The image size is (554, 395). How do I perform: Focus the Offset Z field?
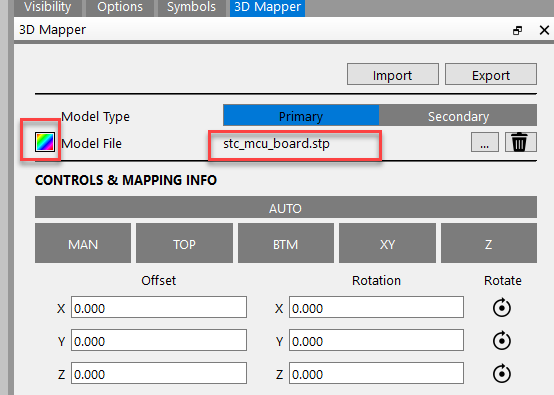(159, 373)
